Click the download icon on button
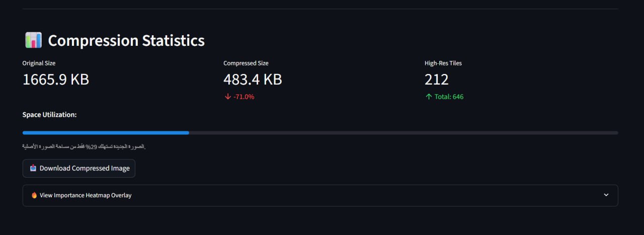644x235 pixels. (33, 169)
